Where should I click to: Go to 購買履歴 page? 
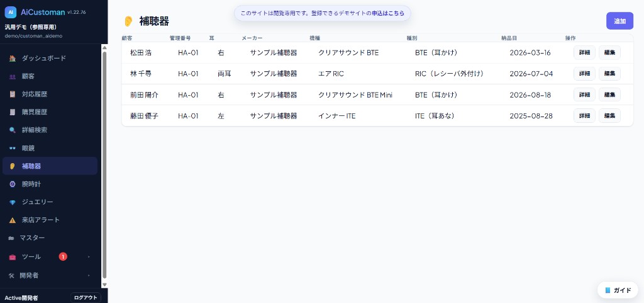point(50,112)
